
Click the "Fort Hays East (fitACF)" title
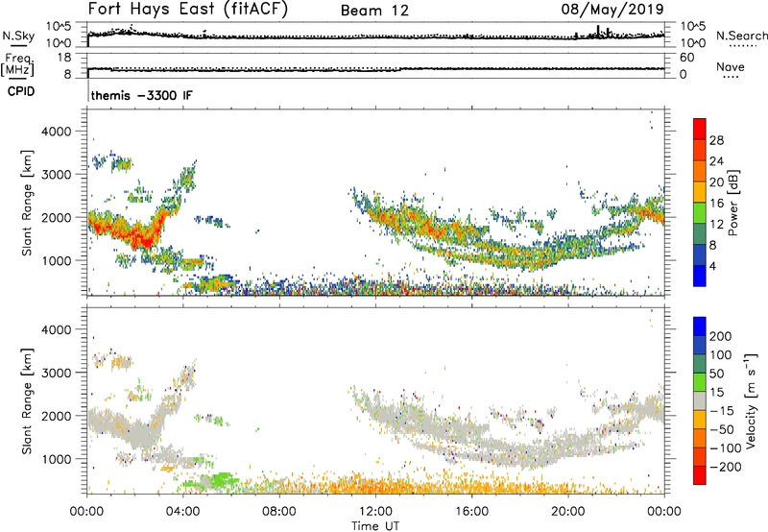point(188,9)
